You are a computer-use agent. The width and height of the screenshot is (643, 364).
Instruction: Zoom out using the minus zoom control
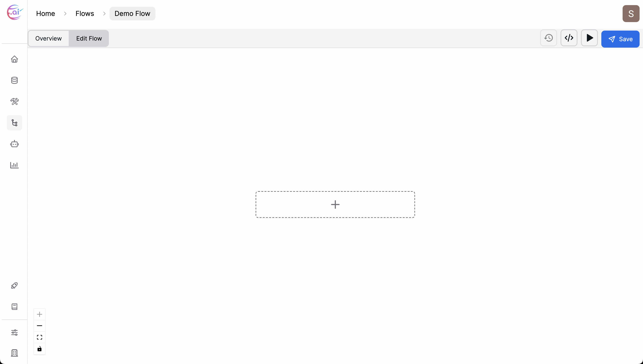pyautogui.click(x=39, y=326)
